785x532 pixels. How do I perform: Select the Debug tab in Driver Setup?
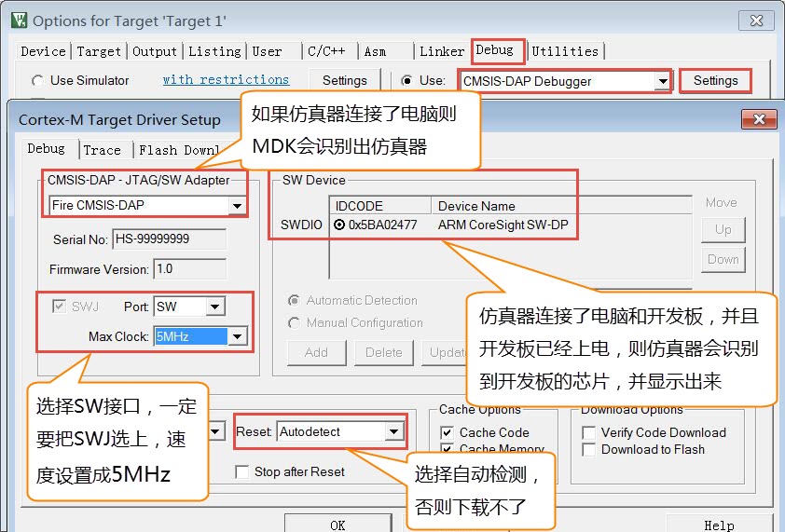point(46,149)
